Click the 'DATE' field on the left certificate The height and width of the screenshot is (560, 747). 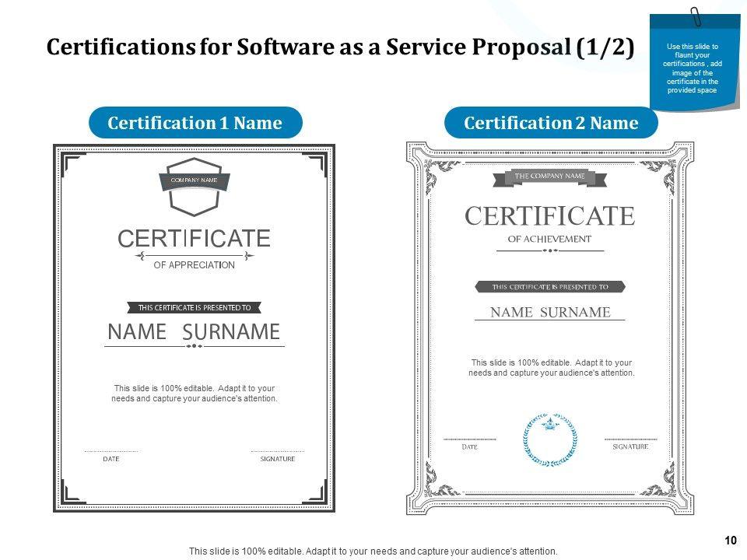point(111,459)
